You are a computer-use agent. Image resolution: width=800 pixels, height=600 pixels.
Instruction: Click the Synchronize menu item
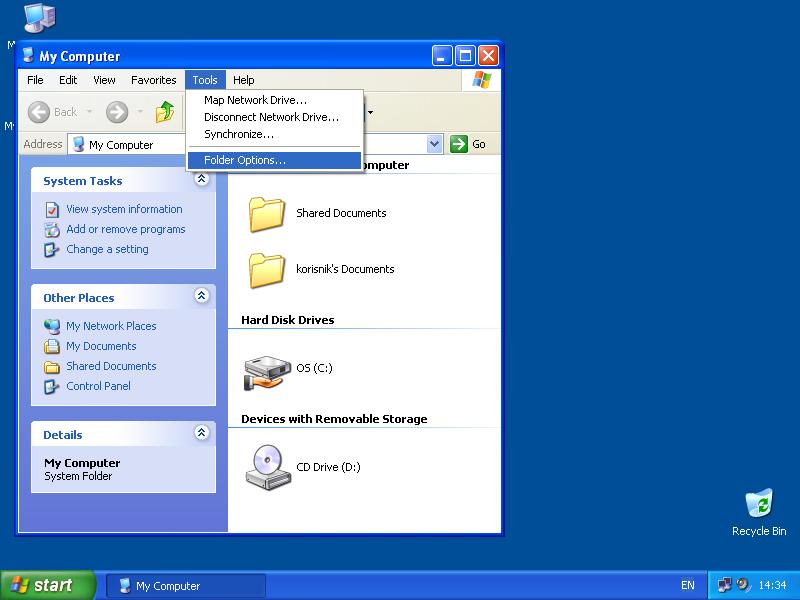(238, 134)
